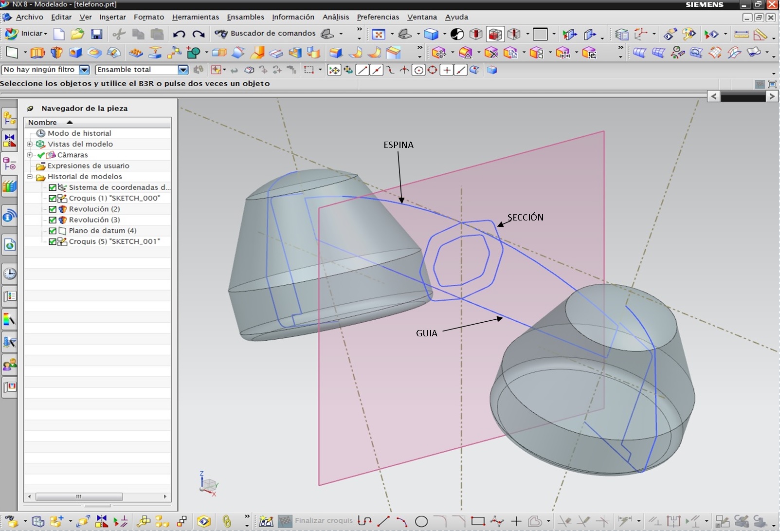Open the Iniciar dropdown
780x532 pixels.
[26, 34]
